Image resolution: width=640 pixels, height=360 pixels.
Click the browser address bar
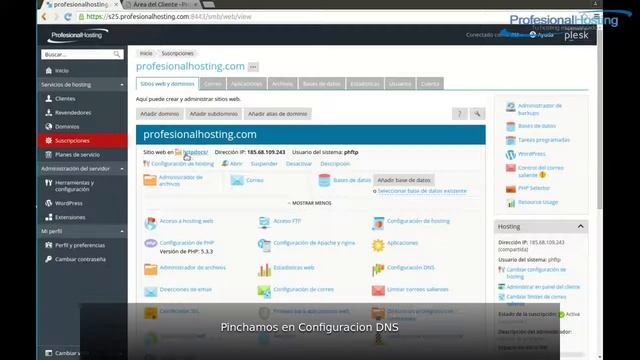tap(286, 17)
